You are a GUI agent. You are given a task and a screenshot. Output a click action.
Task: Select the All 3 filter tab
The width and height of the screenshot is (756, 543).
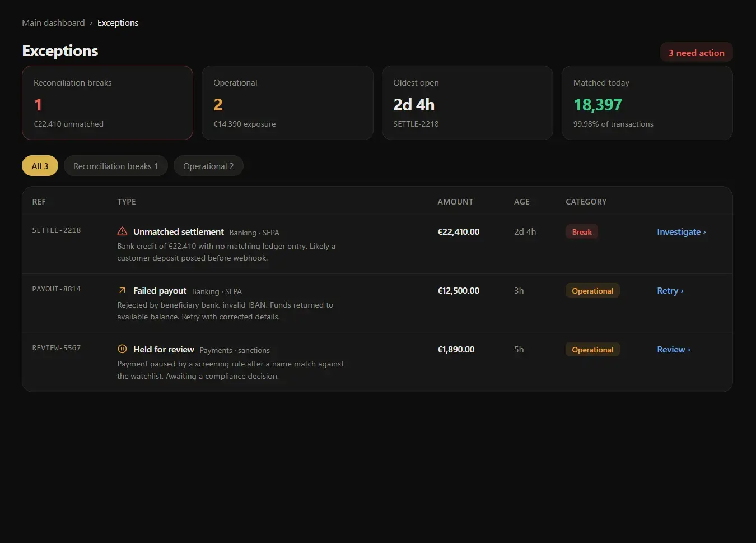pyautogui.click(x=40, y=166)
